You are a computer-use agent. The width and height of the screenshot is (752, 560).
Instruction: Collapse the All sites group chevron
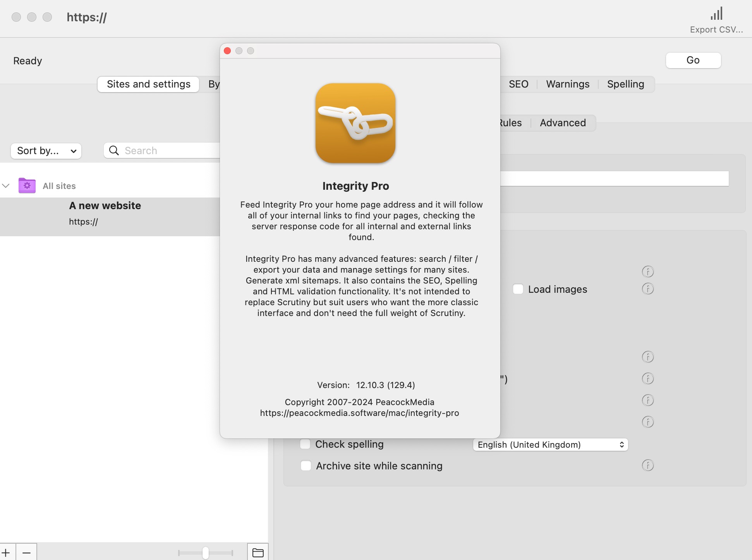click(6, 186)
